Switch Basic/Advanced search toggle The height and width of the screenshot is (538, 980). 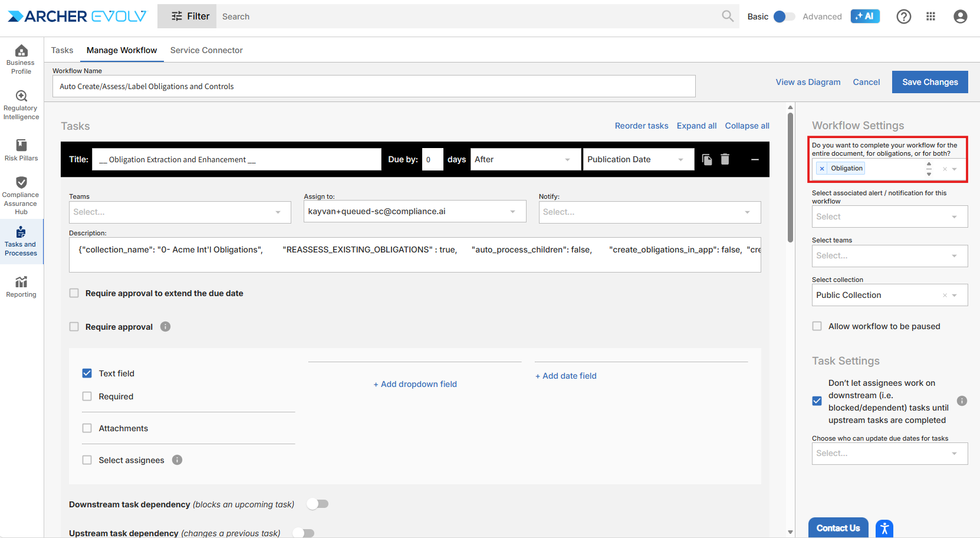pyautogui.click(x=784, y=17)
